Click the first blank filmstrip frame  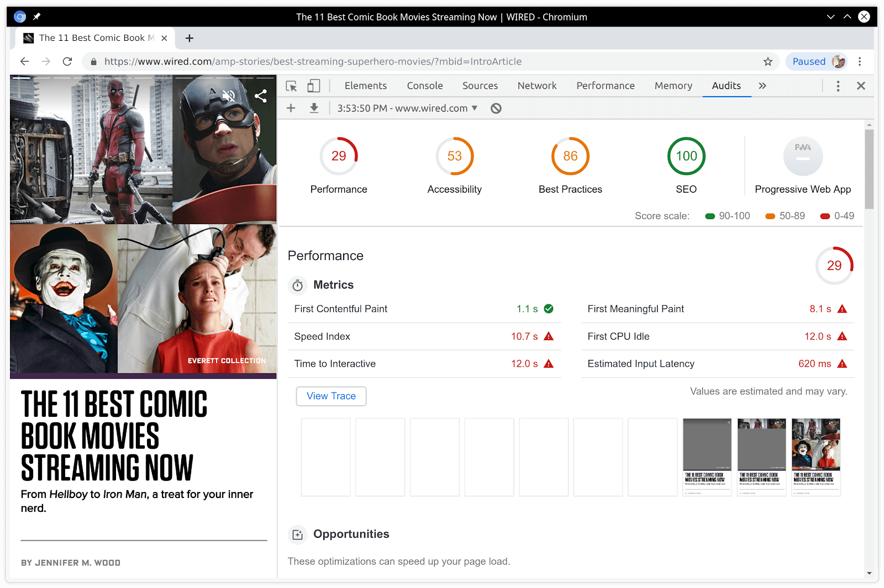pyautogui.click(x=326, y=457)
